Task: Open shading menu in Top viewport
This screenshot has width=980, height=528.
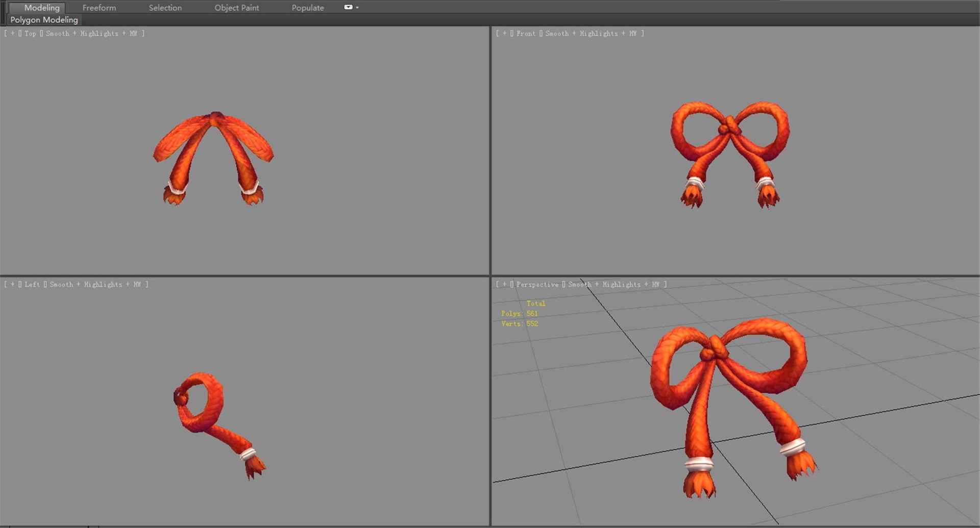Action: coord(91,33)
